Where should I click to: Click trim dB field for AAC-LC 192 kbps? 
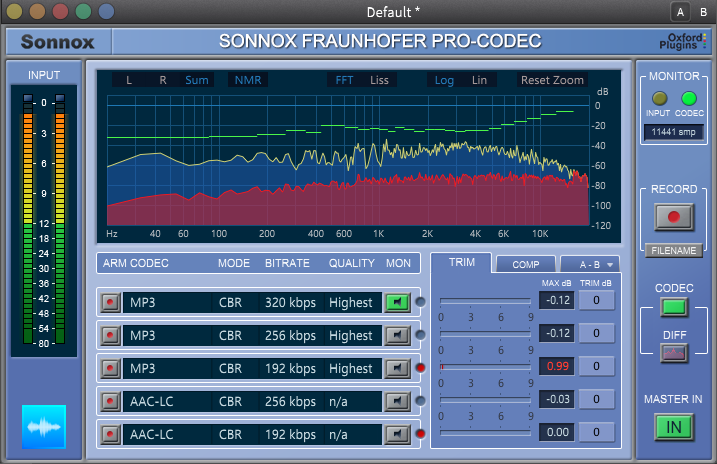click(x=596, y=432)
